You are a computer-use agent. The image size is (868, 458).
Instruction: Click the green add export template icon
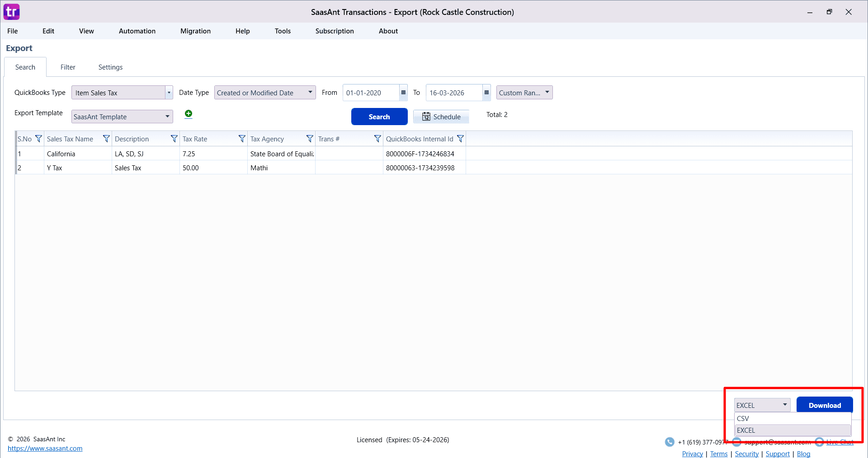coord(189,114)
